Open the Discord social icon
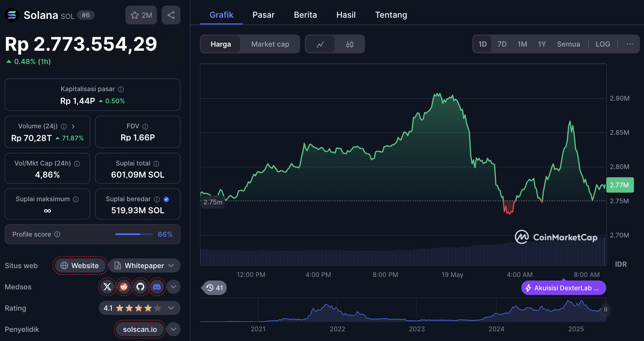 tap(157, 287)
